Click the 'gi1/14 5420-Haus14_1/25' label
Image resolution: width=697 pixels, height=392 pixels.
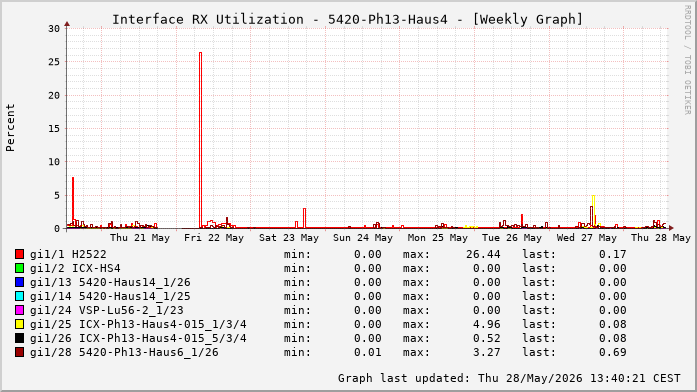click(110, 296)
